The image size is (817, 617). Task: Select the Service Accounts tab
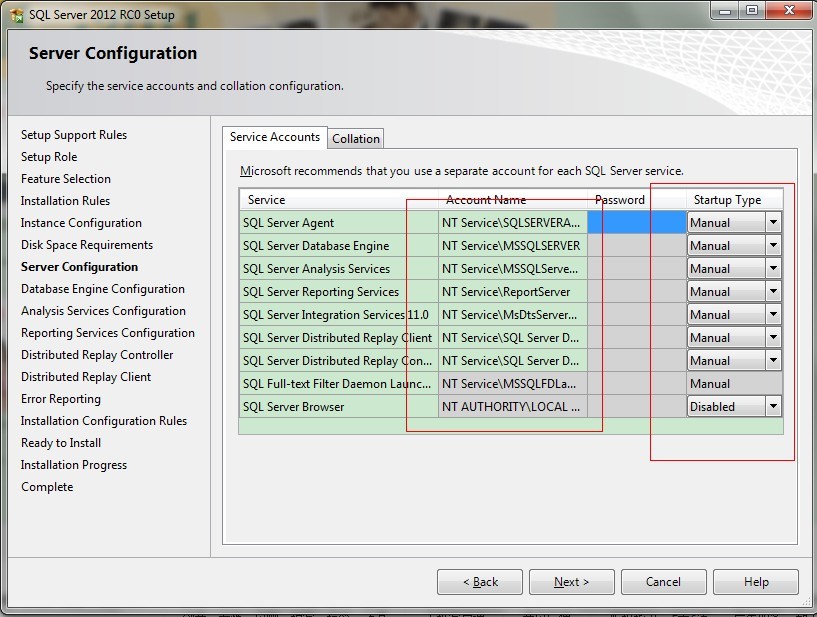point(275,137)
